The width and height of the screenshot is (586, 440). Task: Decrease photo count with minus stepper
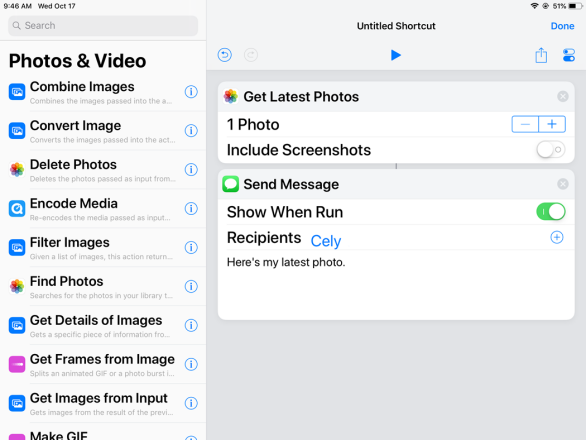click(x=525, y=124)
